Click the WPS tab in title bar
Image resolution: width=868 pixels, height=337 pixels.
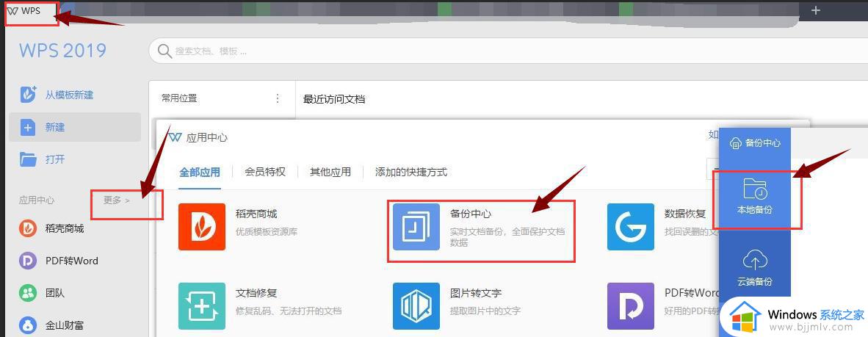(x=30, y=12)
